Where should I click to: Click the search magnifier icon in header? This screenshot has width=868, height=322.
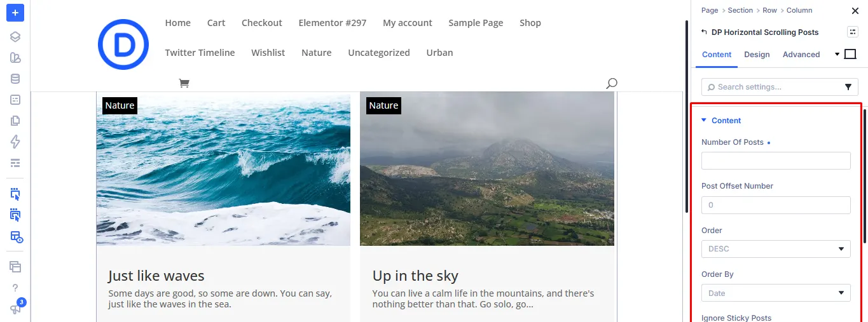click(611, 83)
